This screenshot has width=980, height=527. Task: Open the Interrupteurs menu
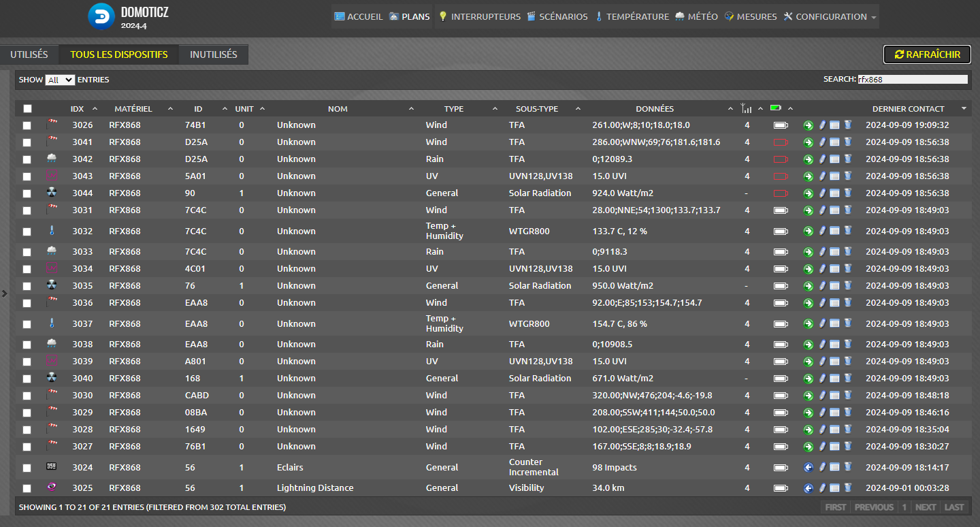(x=479, y=16)
